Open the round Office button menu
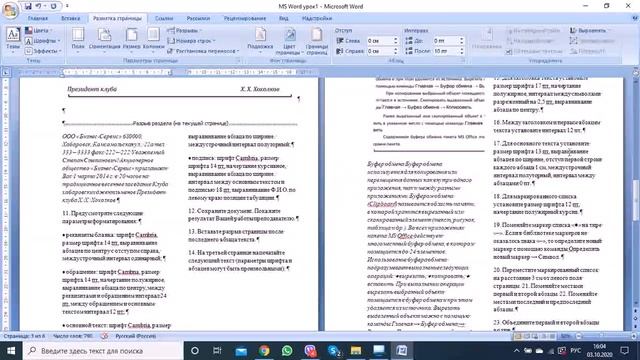Image resolution: width=640 pixels, height=360 pixels. 10,10
